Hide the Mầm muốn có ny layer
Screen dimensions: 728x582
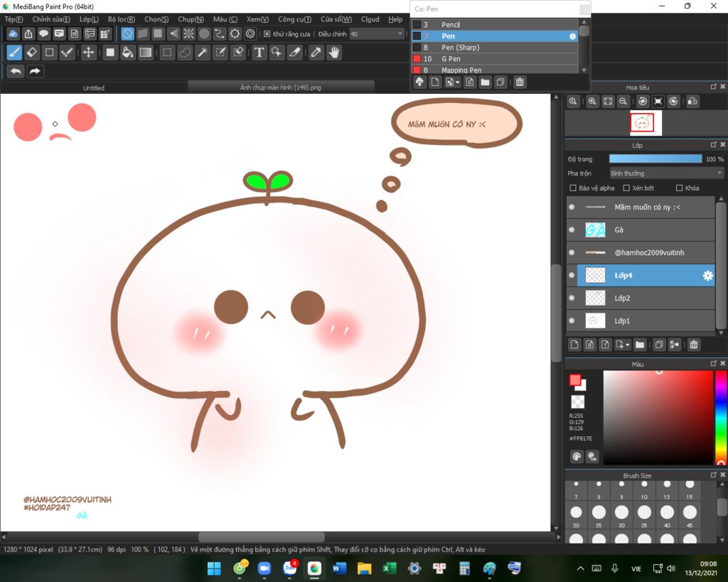(572, 207)
